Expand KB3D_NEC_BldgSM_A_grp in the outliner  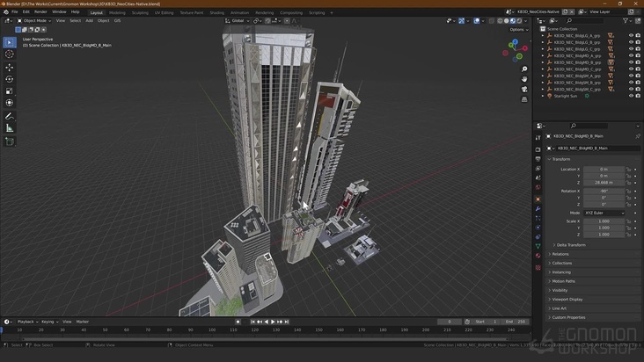[x=543, y=76]
